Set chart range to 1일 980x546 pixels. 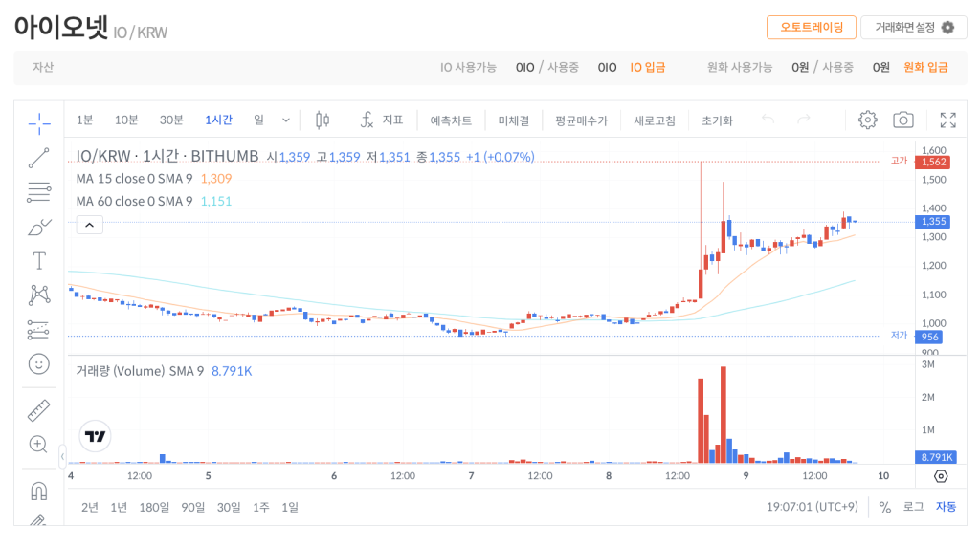(x=290, y=507)
